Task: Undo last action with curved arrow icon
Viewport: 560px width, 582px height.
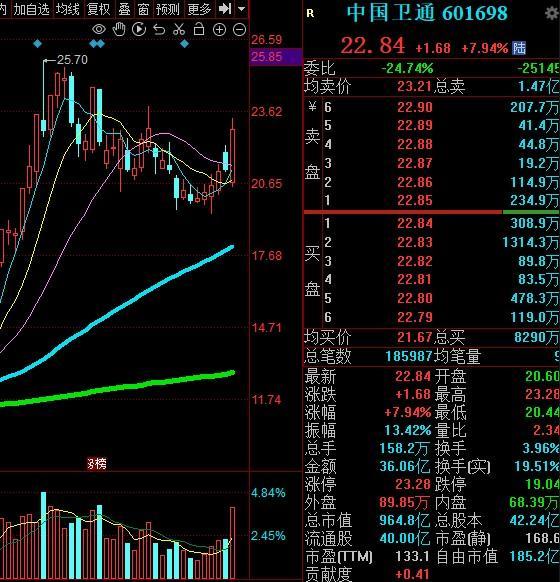Action: (x=159, y=29)
